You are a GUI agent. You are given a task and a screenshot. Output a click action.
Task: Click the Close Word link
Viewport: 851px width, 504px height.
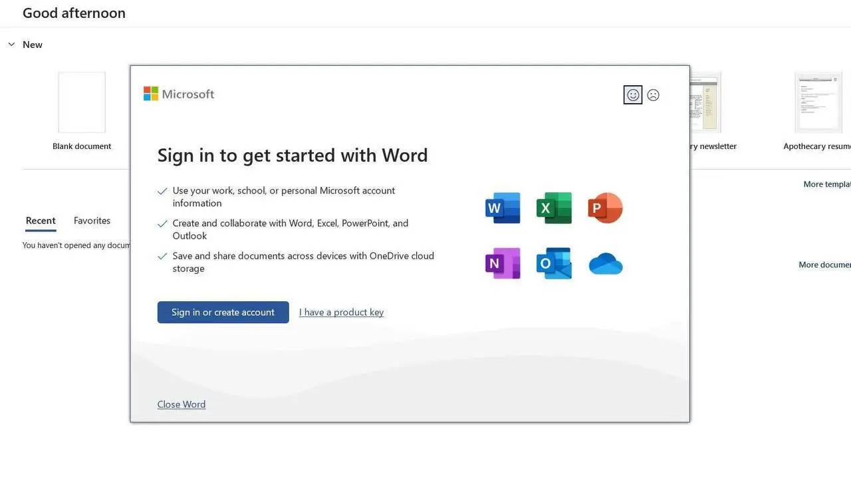point(182,404)
